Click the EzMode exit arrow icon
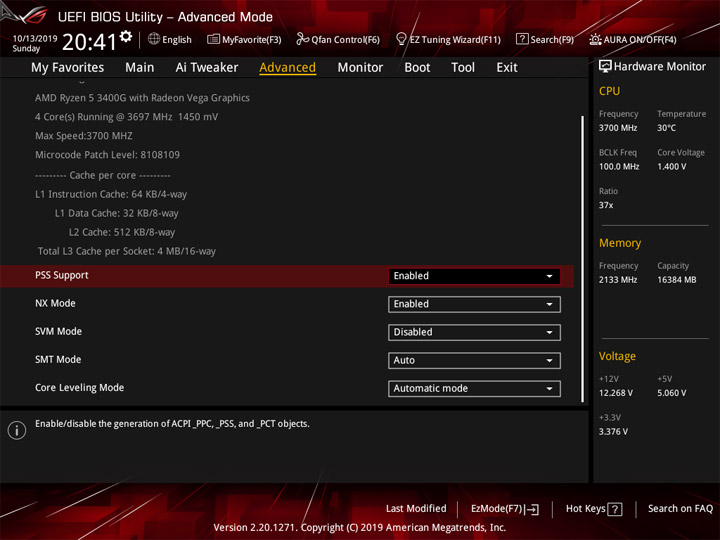This screenshot has height=540, width=720. pyautogui.click(x=532, y=509)
